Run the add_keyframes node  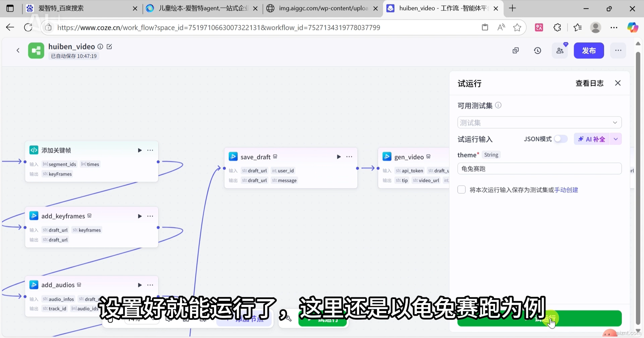click(140, 216)
